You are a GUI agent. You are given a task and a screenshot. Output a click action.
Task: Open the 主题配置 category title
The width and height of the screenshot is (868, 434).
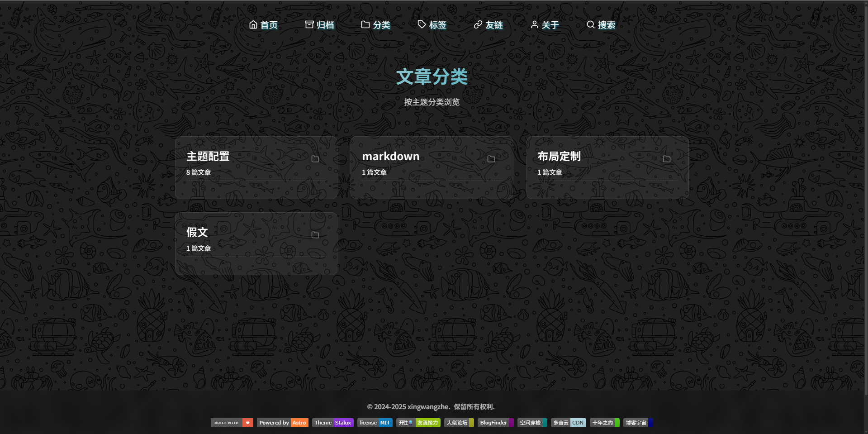[208, 157]
